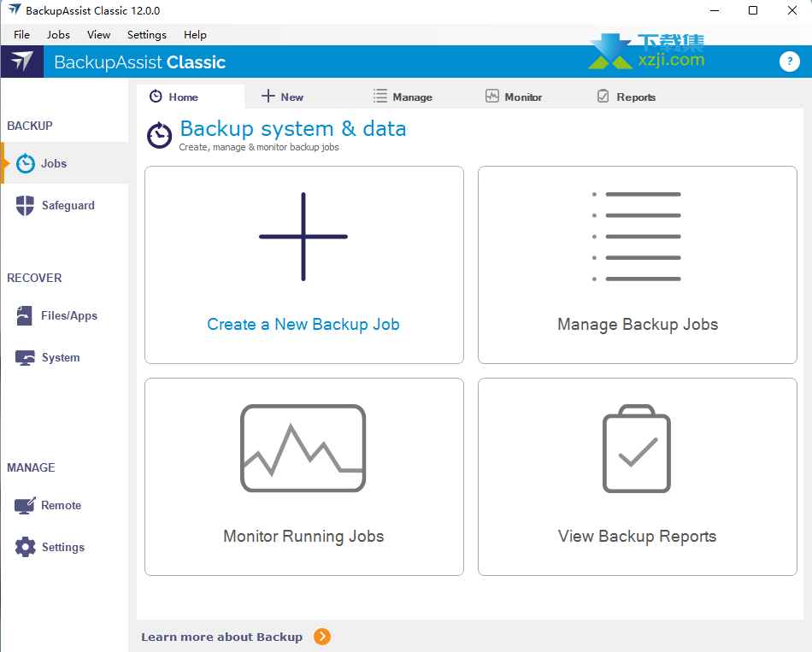Switch to the Reports tab

pos(627,97)
